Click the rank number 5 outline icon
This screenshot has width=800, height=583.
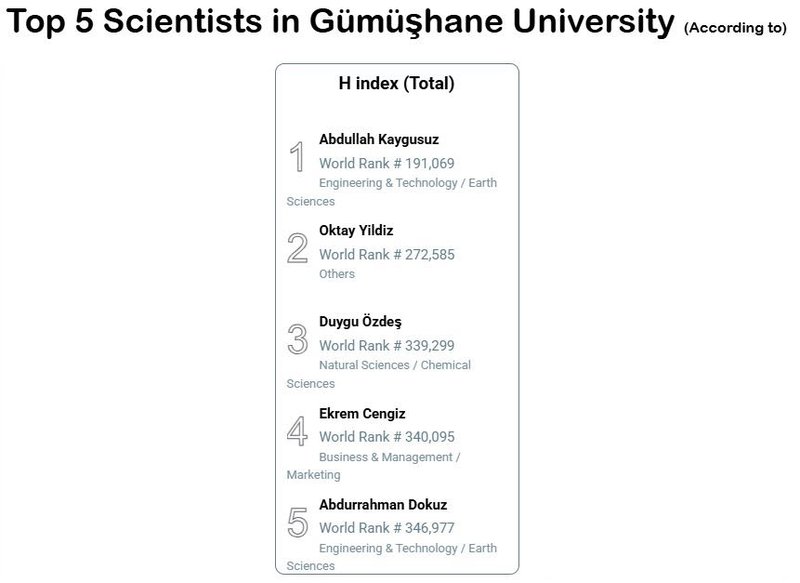[x=297, y=522]
